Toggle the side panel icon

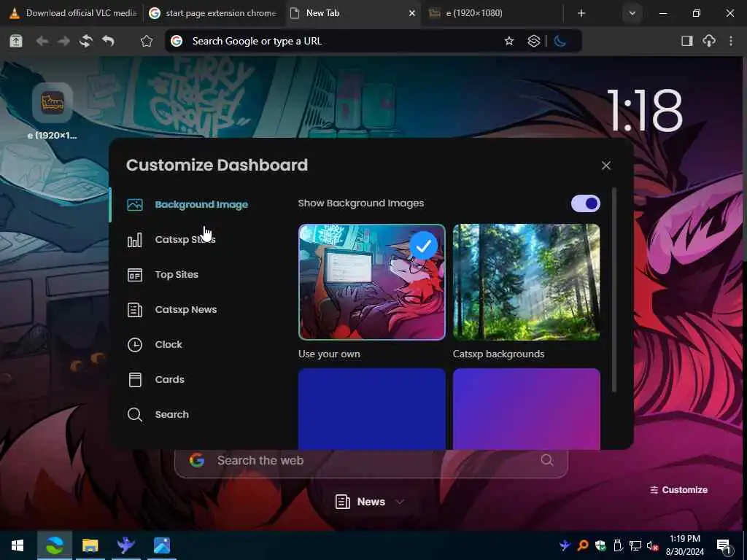tap(687, 41)
